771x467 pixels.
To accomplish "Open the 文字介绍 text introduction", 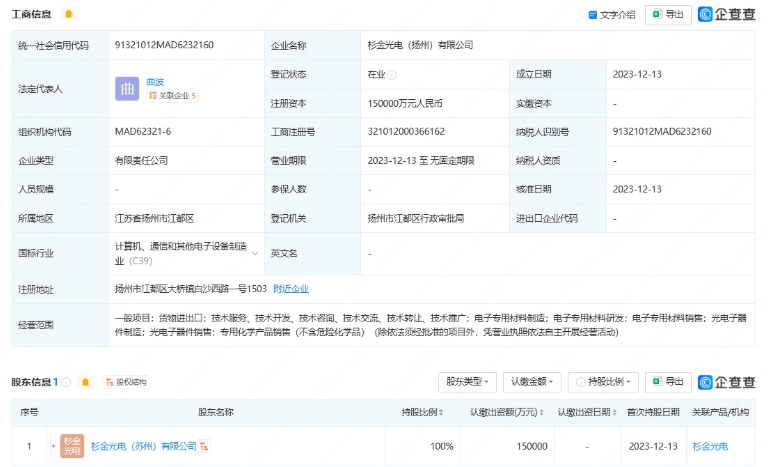I will click(x=612, y=15).
